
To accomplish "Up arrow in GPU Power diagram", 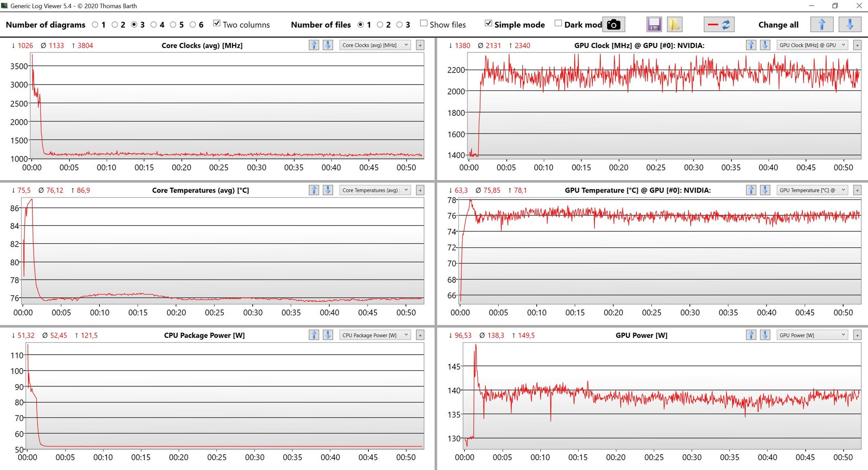I will (751, 335).
